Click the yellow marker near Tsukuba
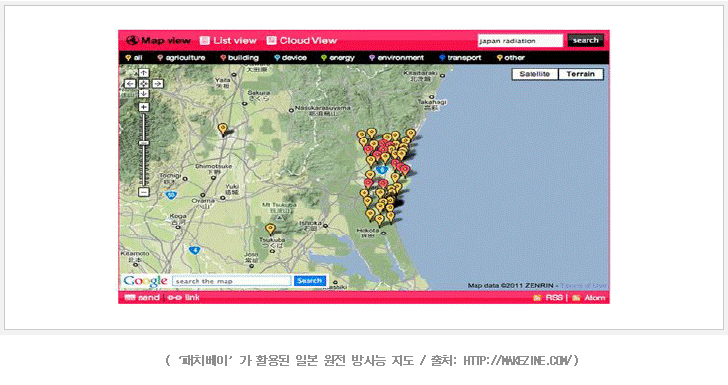Viewport: 728px width, 385px height. tap(270, 228)
